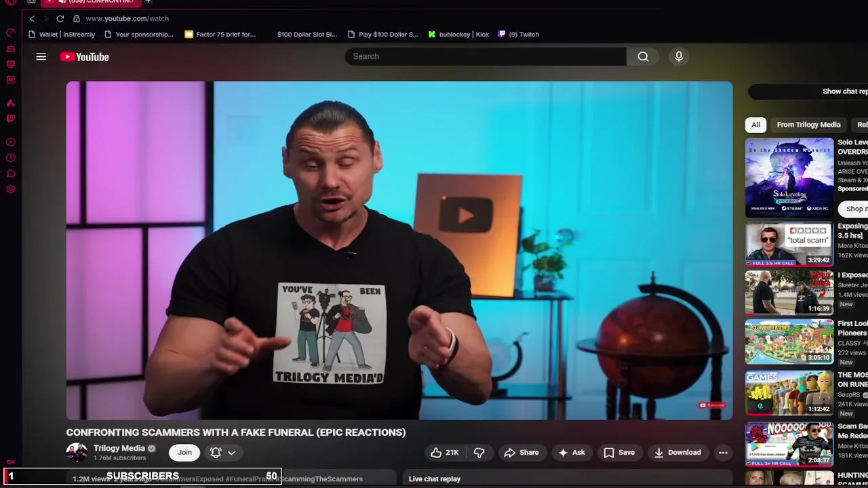Open the 'Your sponsorship...' bookmark
868x488 pixels.
139,34
